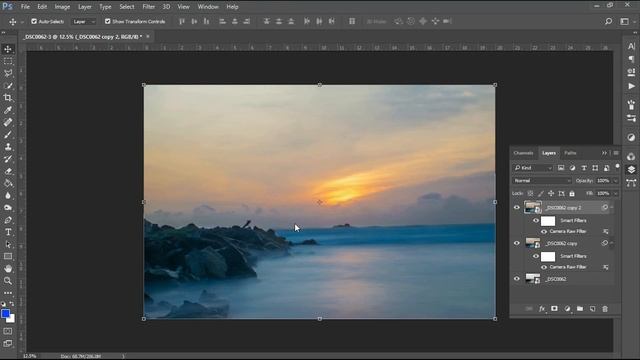Screen dimensions: 640x360
Task: Switch to the Paths tab
Action: click(570, 153)
